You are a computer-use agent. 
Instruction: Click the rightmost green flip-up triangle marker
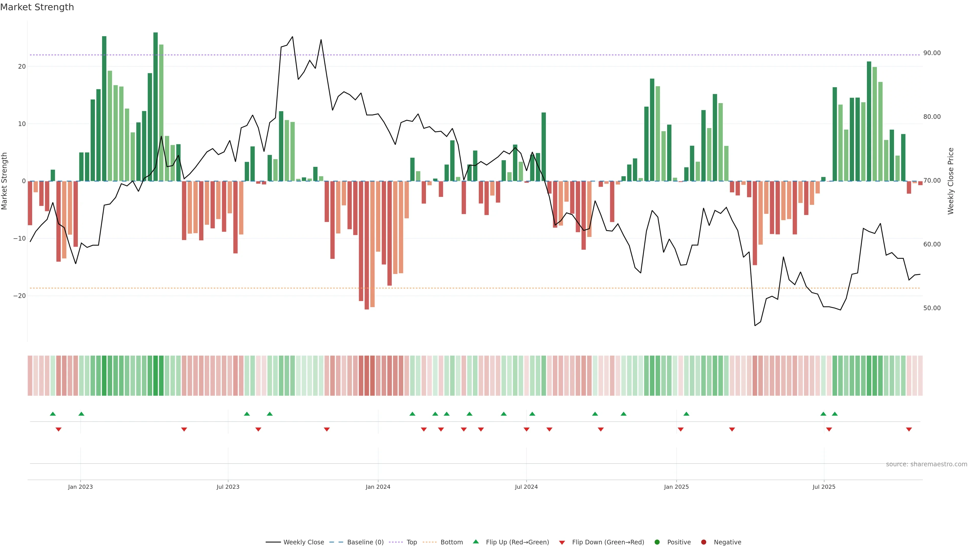pos(835,414)
